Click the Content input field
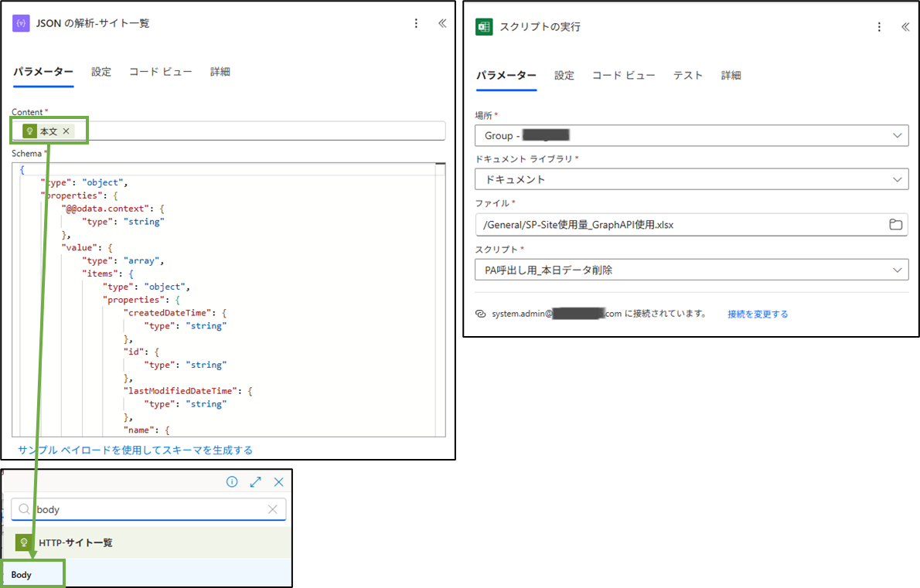 click(x=228, y=131)
